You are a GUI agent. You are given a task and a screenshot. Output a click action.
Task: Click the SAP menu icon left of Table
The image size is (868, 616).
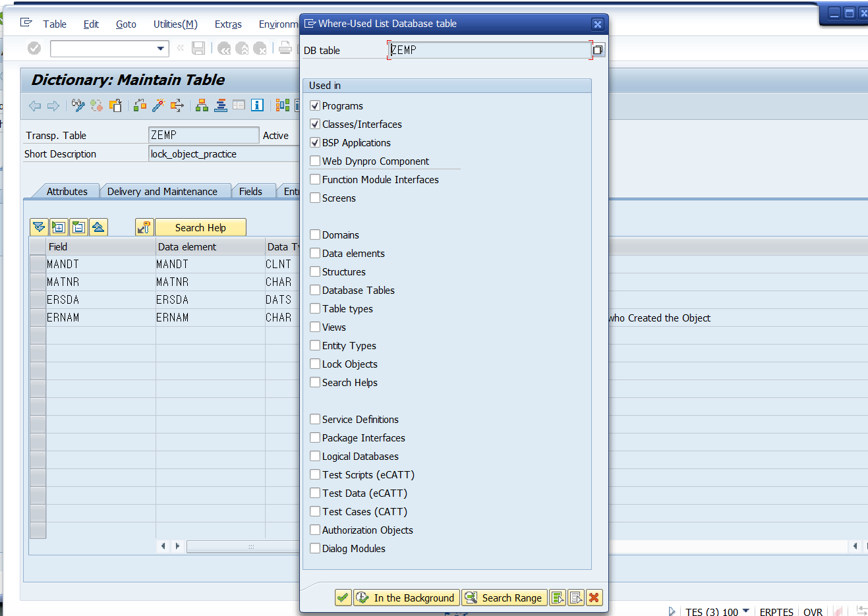[26, 23]
